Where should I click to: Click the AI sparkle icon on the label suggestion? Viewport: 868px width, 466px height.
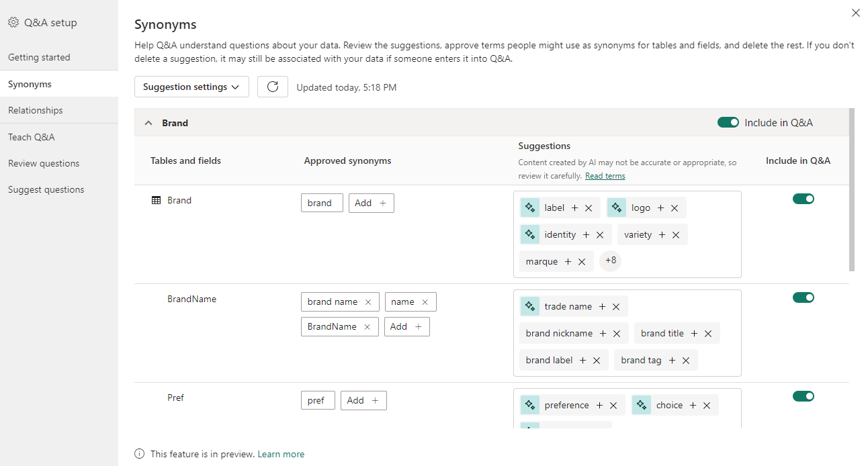[x=529, y=207]
